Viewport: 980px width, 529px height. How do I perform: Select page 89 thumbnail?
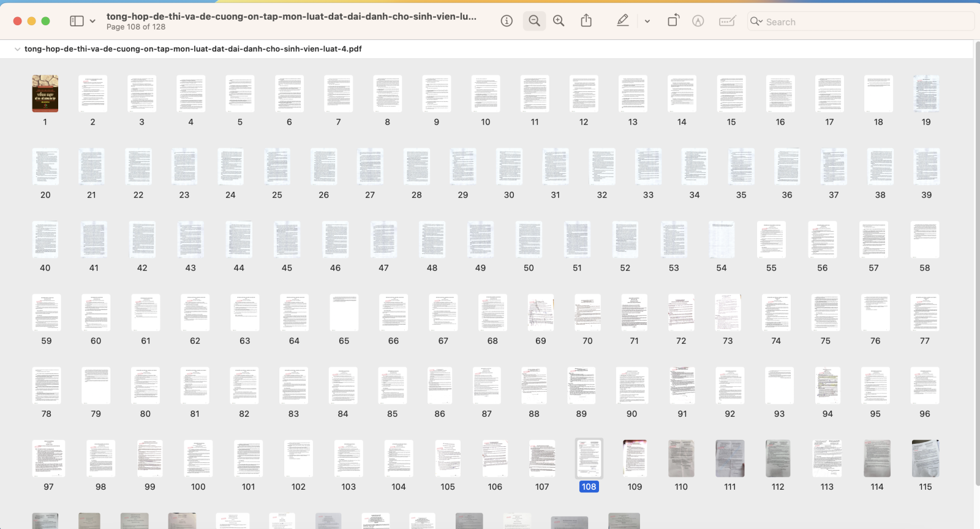pyautogui.click(x=581, y=385)
